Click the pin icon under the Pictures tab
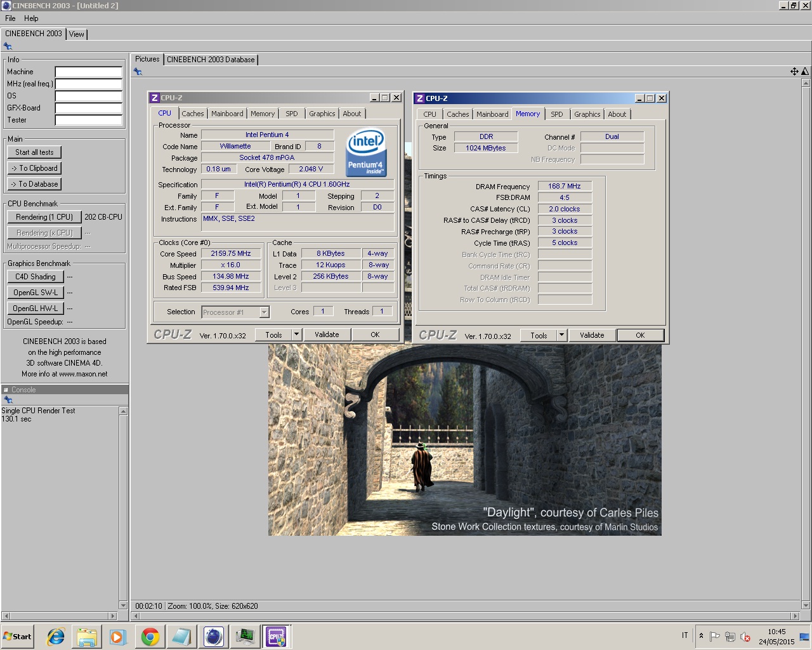 [x=138, y=72]
